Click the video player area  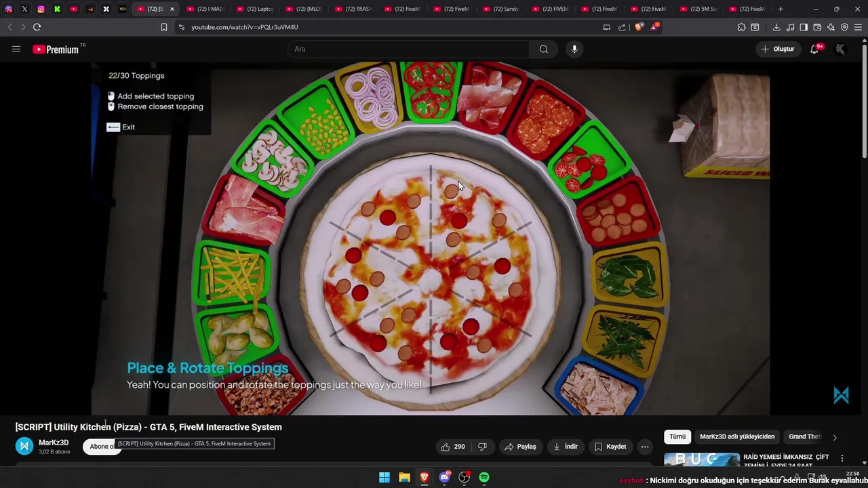click(x=431, y=239)
